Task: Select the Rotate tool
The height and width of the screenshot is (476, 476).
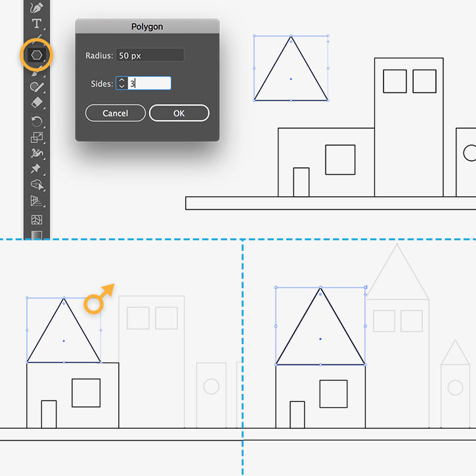Action: coord(37,121)
